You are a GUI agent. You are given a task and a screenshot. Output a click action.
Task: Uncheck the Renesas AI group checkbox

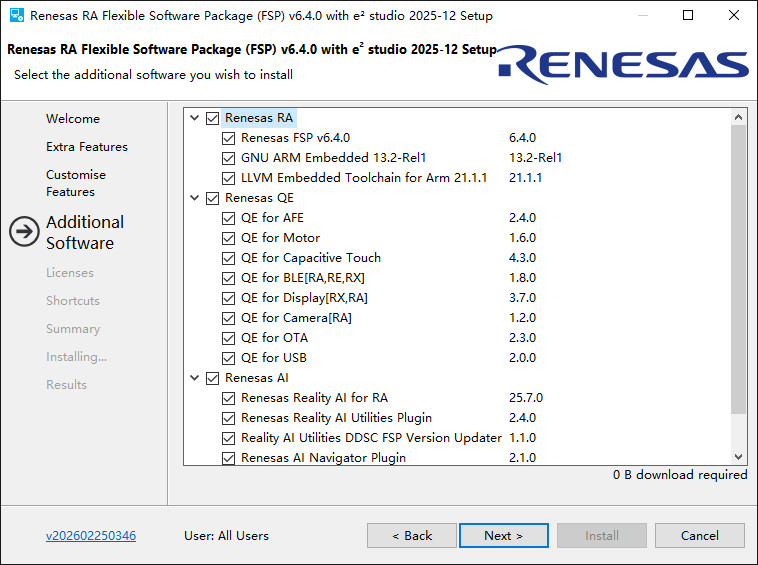213,378
